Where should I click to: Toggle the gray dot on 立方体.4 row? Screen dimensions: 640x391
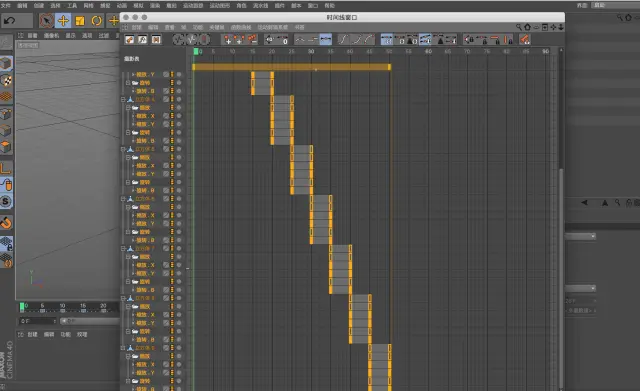[x=179, y=99]
